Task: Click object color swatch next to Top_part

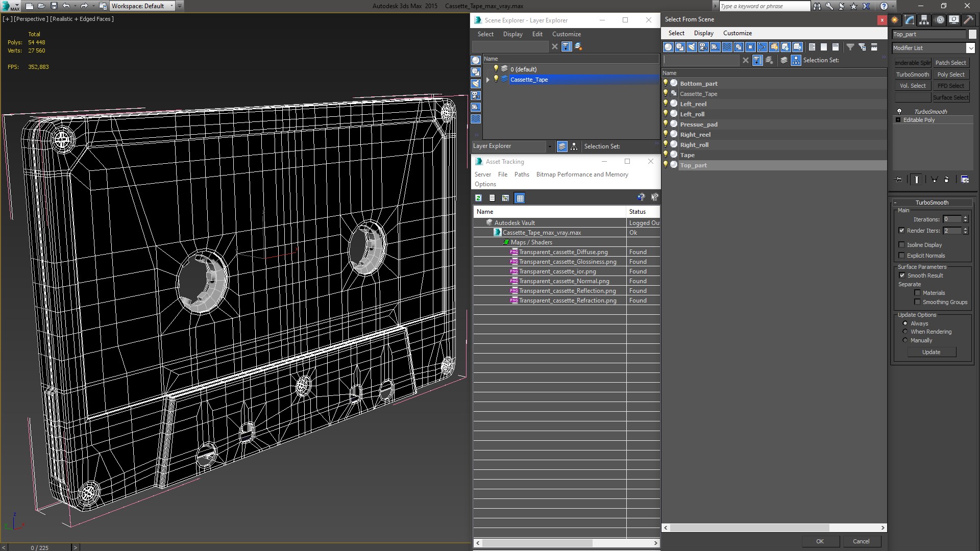Action: coord(972,34)
